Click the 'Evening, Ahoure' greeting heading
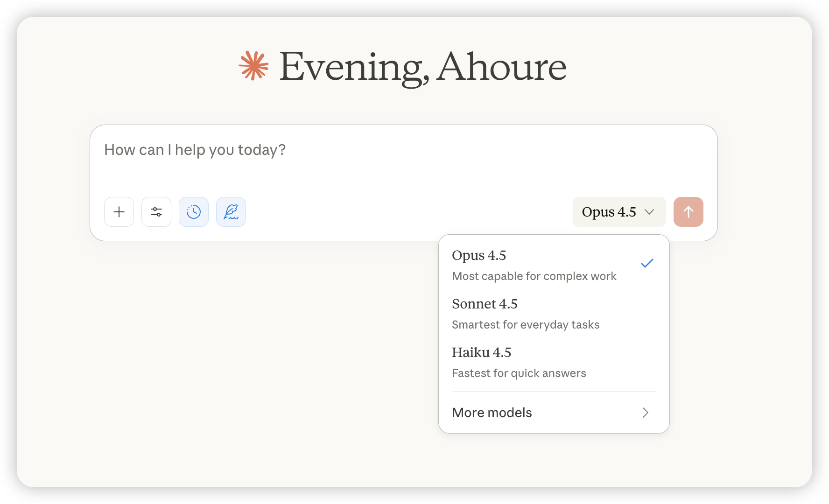The height and width of the screenshot is (504, 829). click(x=422, y=67)
